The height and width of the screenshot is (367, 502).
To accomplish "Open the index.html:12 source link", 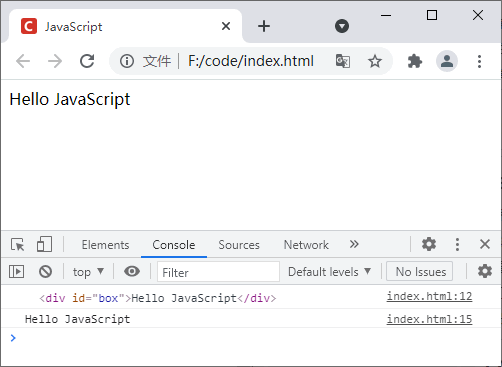I will click(x=429, y=296).
